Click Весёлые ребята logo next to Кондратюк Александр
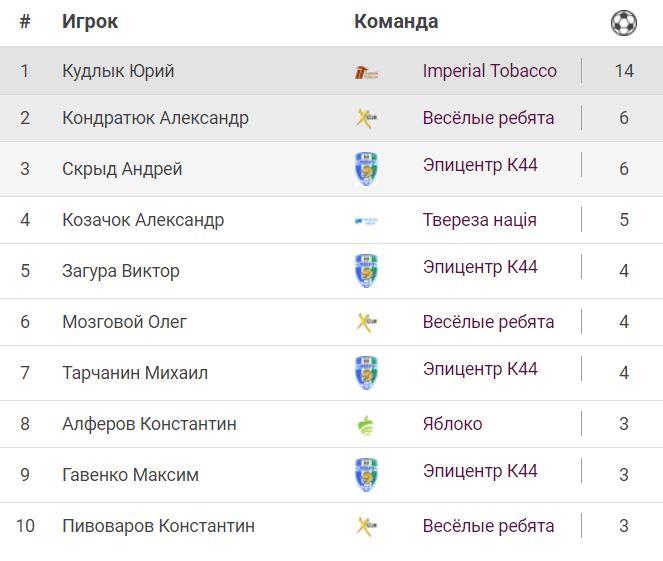The height and width of the screenshot is (561, 663). coord(366,118)
